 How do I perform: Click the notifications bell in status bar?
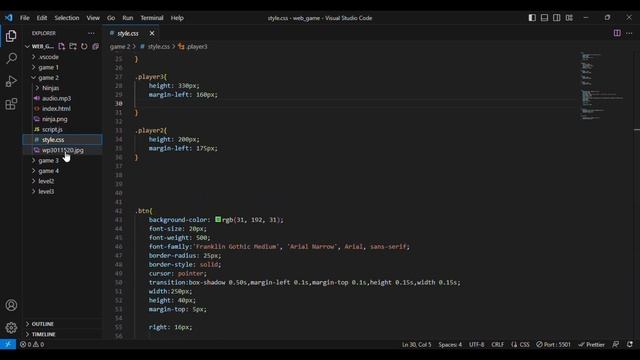(630, 344)
